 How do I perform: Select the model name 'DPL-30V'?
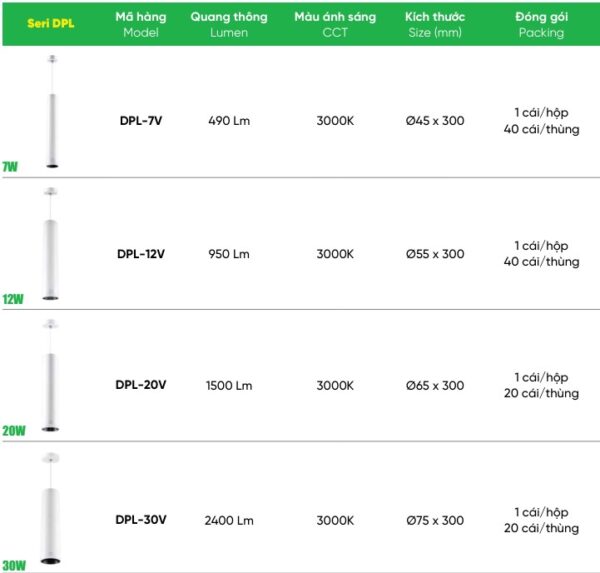tap(141, 519)
